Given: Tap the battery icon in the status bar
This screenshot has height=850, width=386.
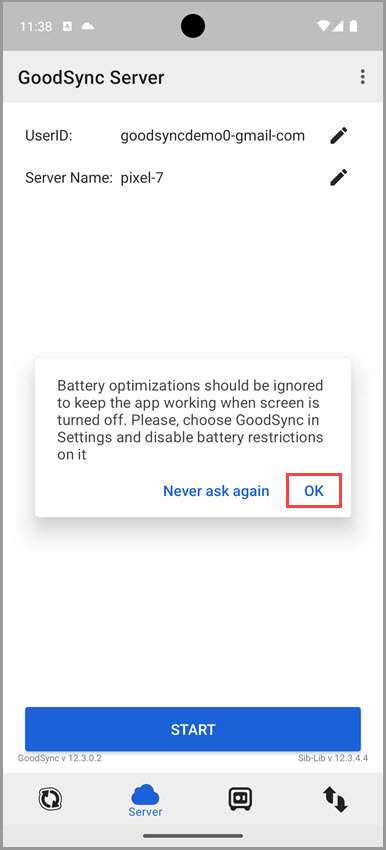Looking at the screenshot, I should (x=353, y=26).
